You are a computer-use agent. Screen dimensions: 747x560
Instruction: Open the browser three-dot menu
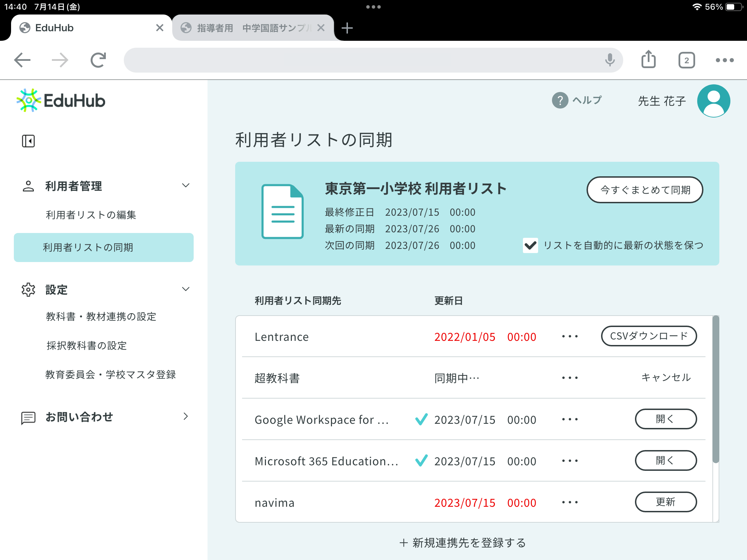pyautogui.click(x=725, y=60)
